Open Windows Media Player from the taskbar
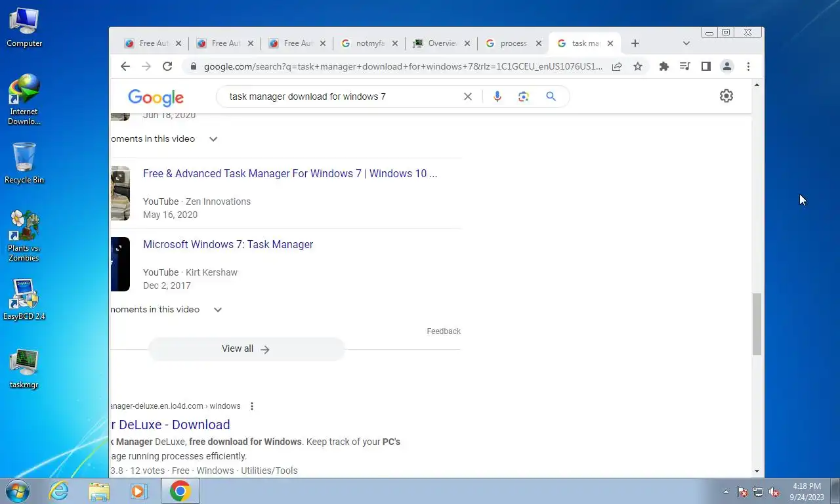Image resolution: width=840 pixels, height=504 pixels. tap(139, 491)
